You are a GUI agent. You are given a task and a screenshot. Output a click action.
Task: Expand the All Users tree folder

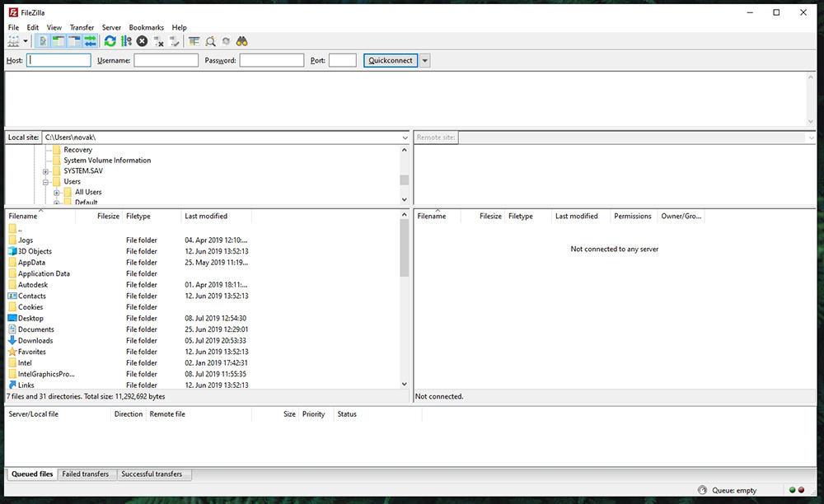(57, 192)
